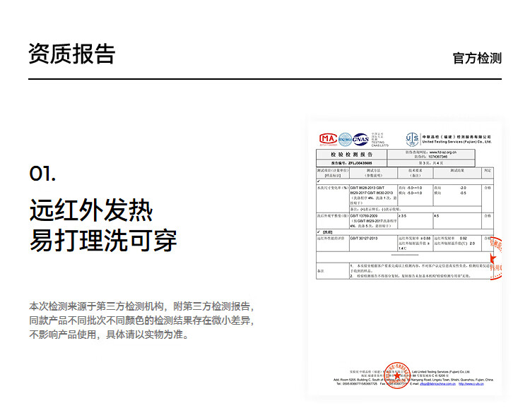Click the disclaimer paragraph starting with 本次检测
530x420 pixels.
(141, 320)
